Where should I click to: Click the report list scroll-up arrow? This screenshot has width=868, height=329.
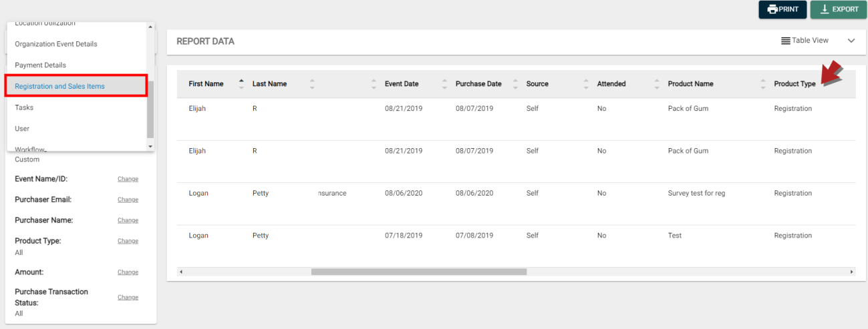150,27
